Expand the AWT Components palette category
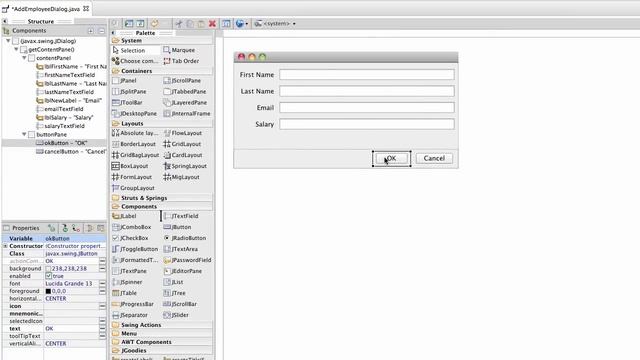Screen dimensions: 640x360 (146, 342)
